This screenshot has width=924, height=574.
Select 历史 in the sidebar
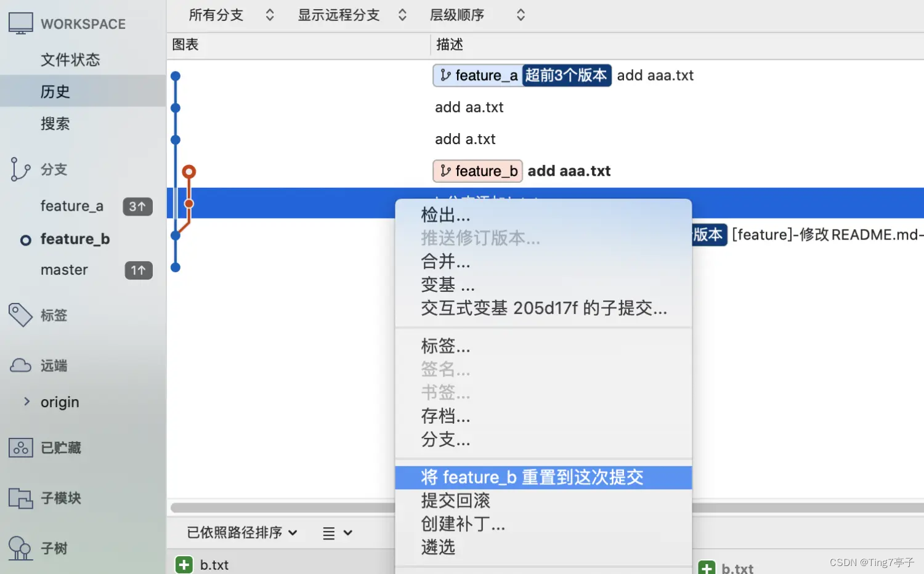83,91
